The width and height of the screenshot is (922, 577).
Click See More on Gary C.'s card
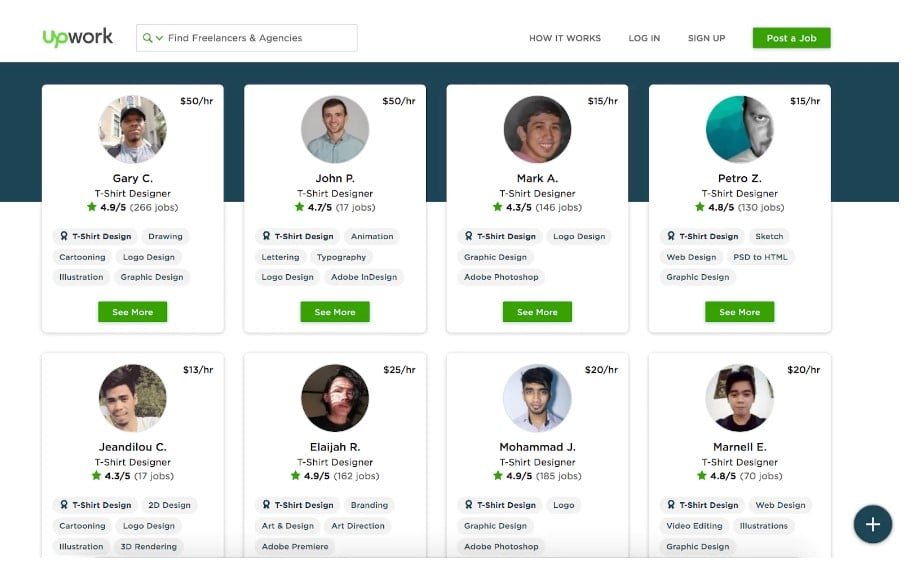coord(132,312)
